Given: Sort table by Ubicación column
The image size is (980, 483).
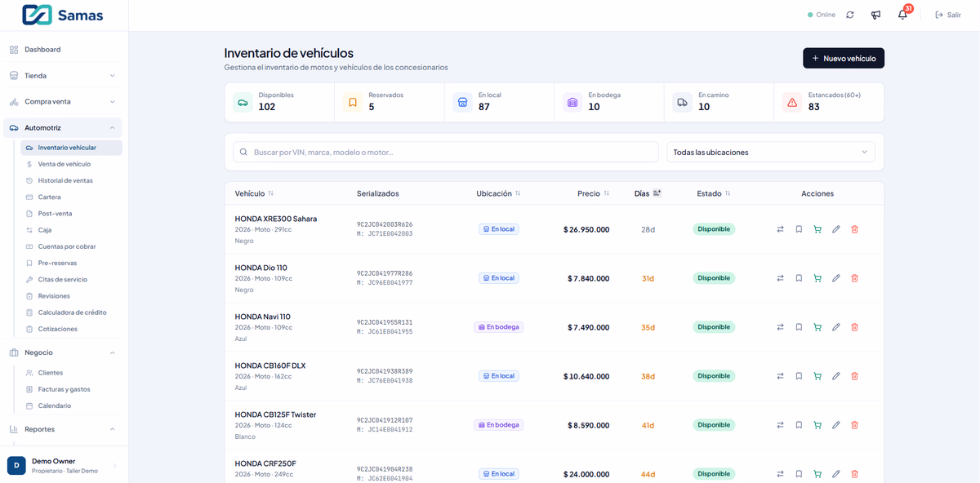Looking at the screenshot, I should 498,193.
